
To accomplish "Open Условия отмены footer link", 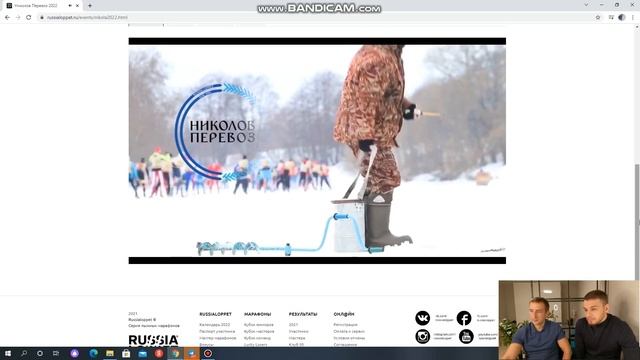I will pyautogui.click(x=349, y=338).
